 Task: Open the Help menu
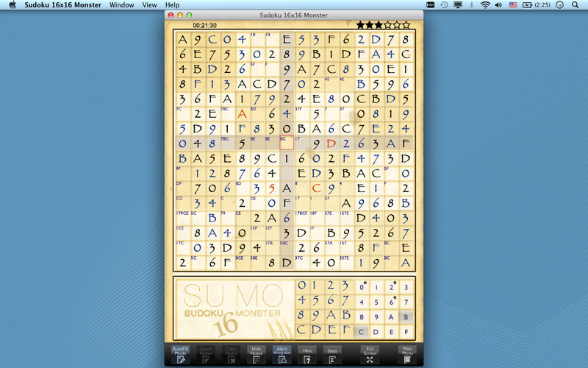pyautogui.click(x=172, y=5)
